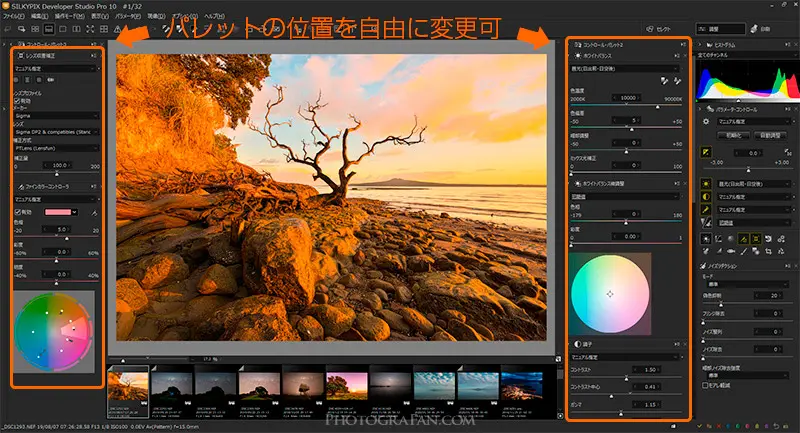
Task: Click the ガンマ value 1.15 field
Action: [646, 404]
